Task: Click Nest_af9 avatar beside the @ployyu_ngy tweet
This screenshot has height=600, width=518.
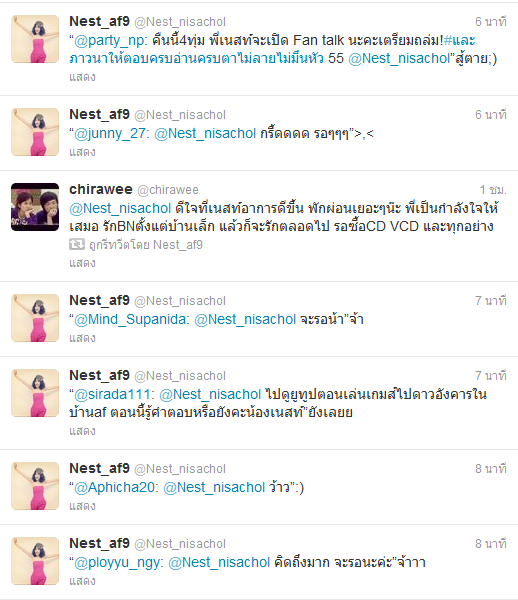Action: click(35, 561)
